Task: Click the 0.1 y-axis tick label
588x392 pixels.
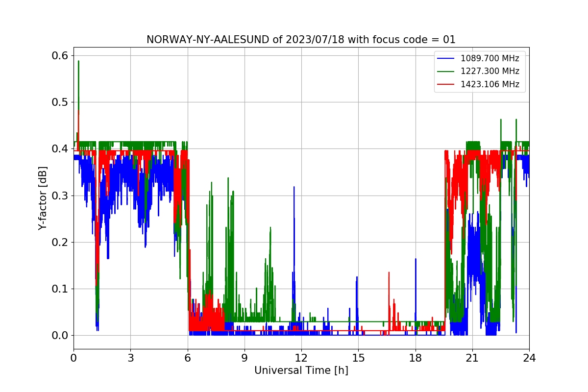Action: 60,289
